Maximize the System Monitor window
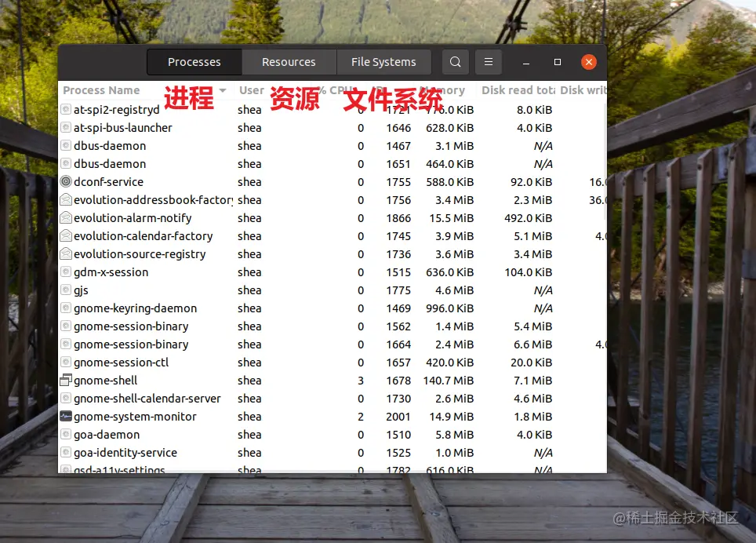The height and width of the screenshot is (543, 756). coord(558,62)
